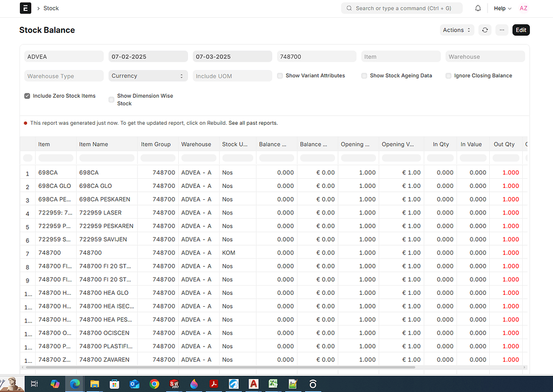The image size is (553, 392).
Task: Click the ERPNext logo icon
Action: coord(25,8)
